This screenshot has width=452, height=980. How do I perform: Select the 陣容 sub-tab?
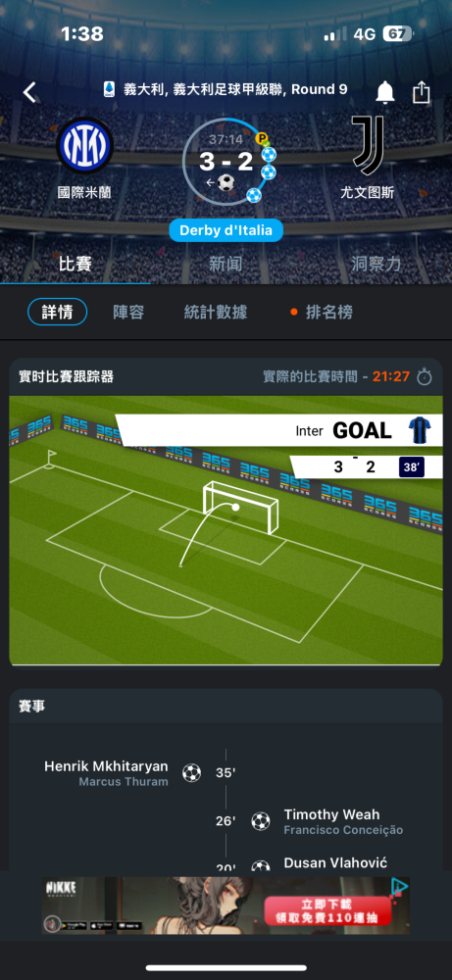(128, 312)
